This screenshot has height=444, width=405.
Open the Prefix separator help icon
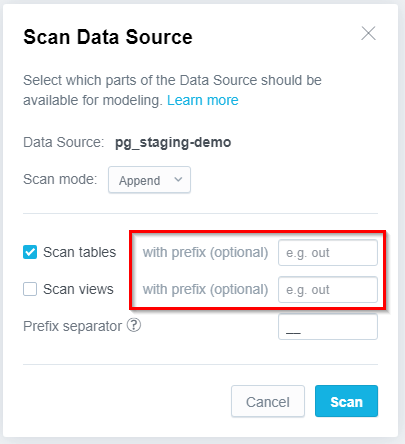pyautogui.click(x=134, y=325)
